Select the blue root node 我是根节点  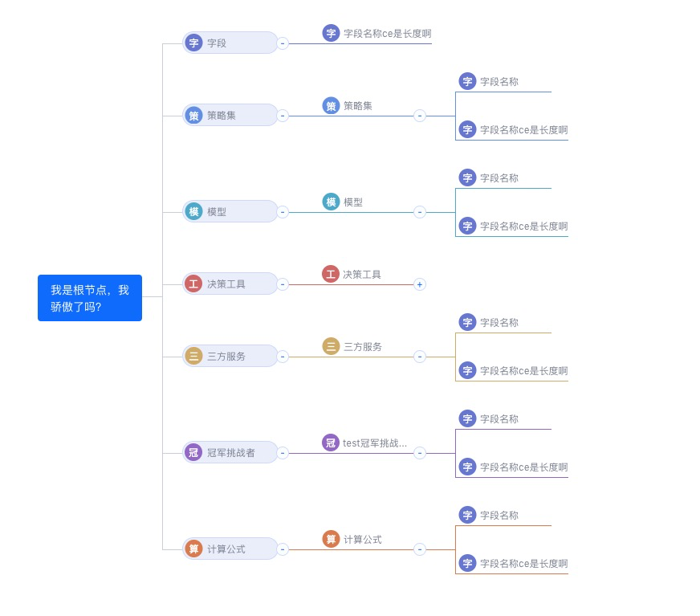[x=90, y=298]
